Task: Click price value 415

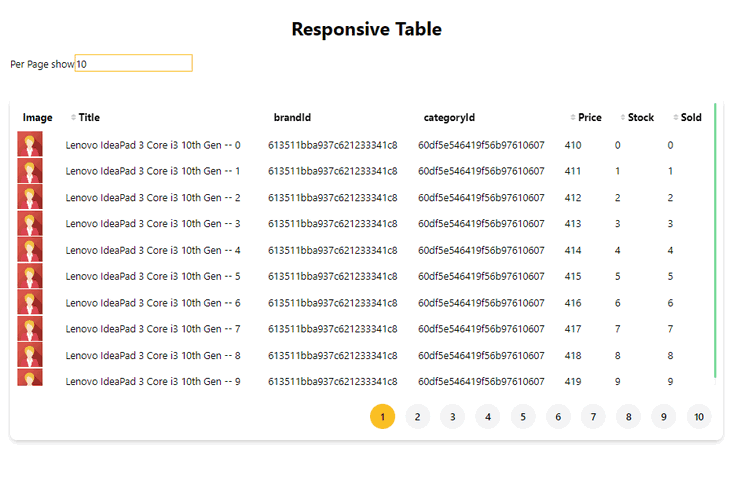Action: click(573, 276)
